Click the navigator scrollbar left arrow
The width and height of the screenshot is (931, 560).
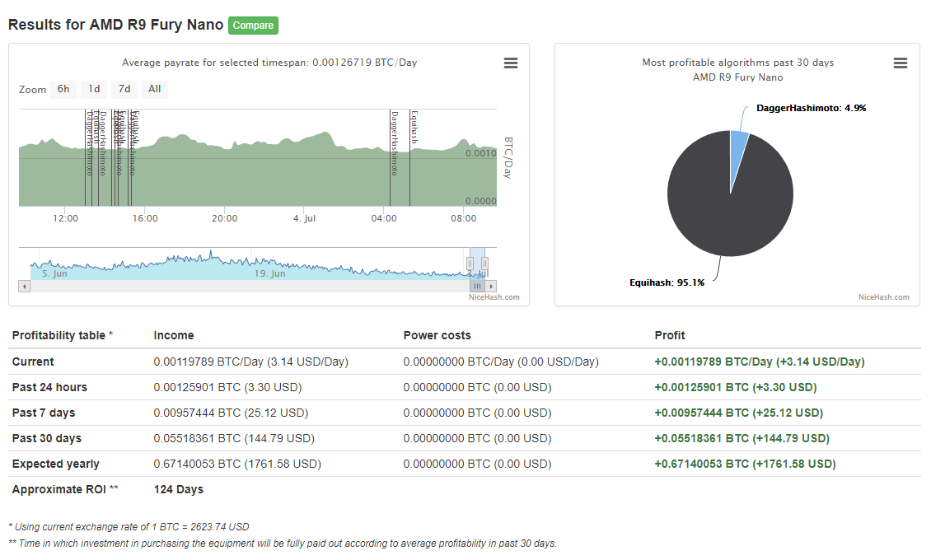[25, 286]
